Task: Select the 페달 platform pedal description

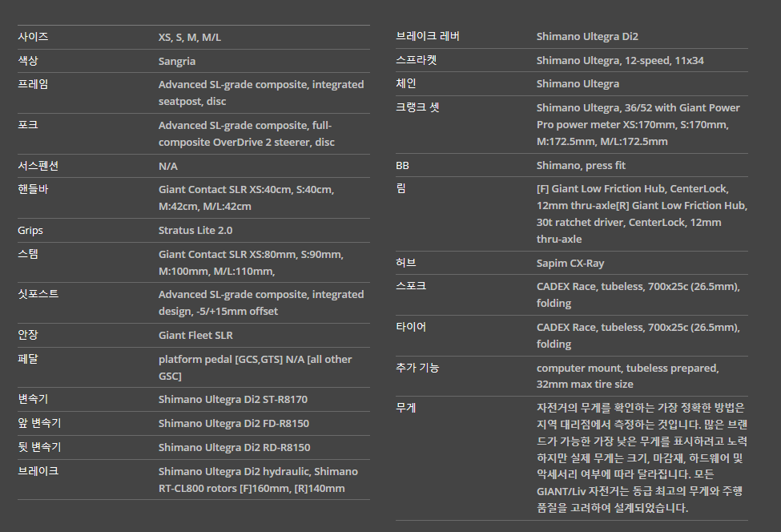Action: pos(255,368)
